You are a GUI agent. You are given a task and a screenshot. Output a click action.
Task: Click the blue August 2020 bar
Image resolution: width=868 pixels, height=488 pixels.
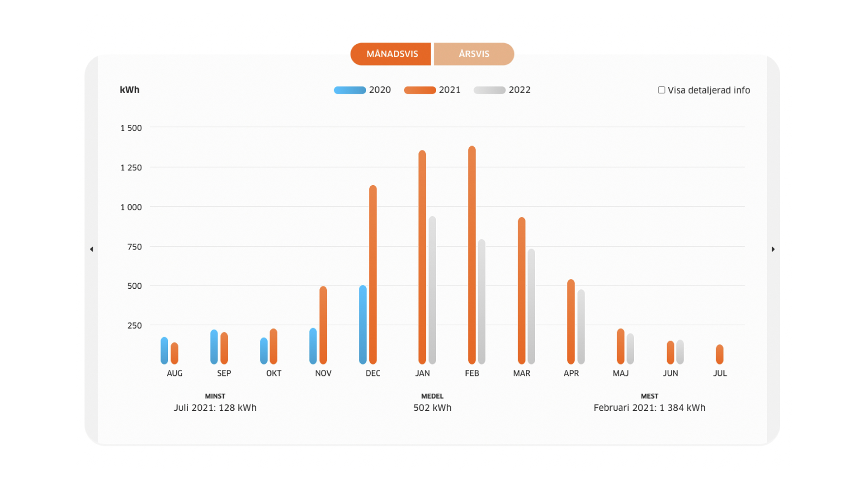[164, 351]
